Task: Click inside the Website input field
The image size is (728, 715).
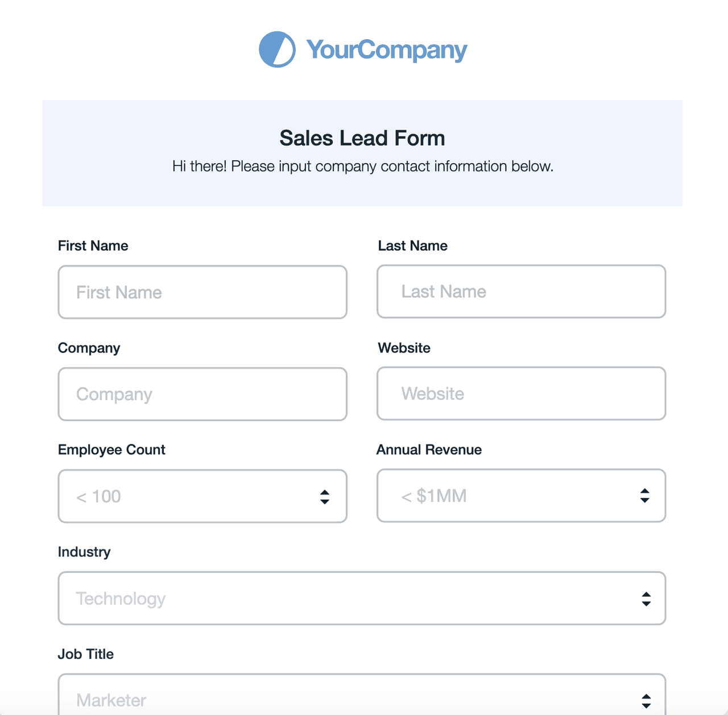Action: (x=520, y=393)
